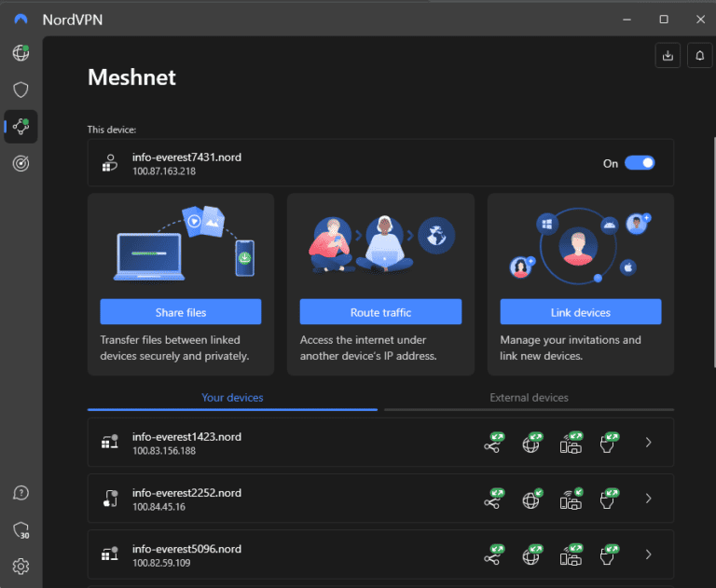
Task: Select the Meshnet sidebar icon
Action: pyautogui.click(x=21, y=127)
